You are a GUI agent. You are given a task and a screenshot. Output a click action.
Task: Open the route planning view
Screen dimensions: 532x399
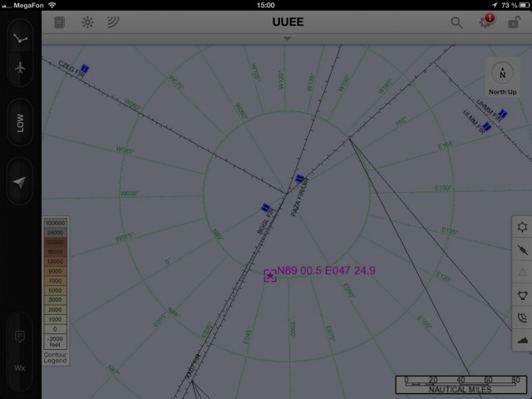20,39
